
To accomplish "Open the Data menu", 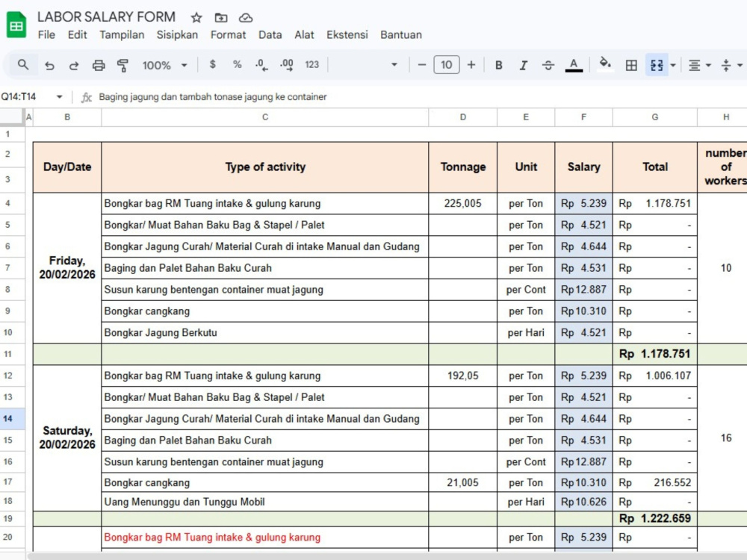I will 270,35.
